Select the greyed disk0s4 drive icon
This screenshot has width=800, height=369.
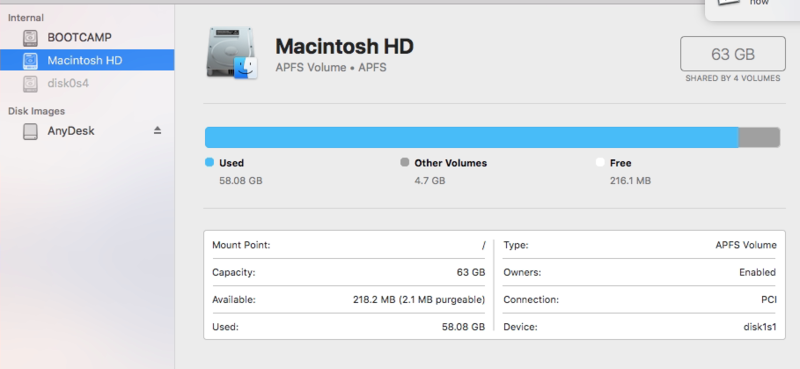click(31, 83)
